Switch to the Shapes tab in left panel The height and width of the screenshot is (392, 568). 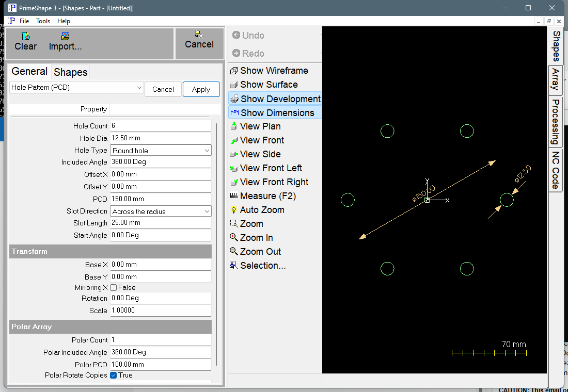pyautogui.click(x=71, y=72)
